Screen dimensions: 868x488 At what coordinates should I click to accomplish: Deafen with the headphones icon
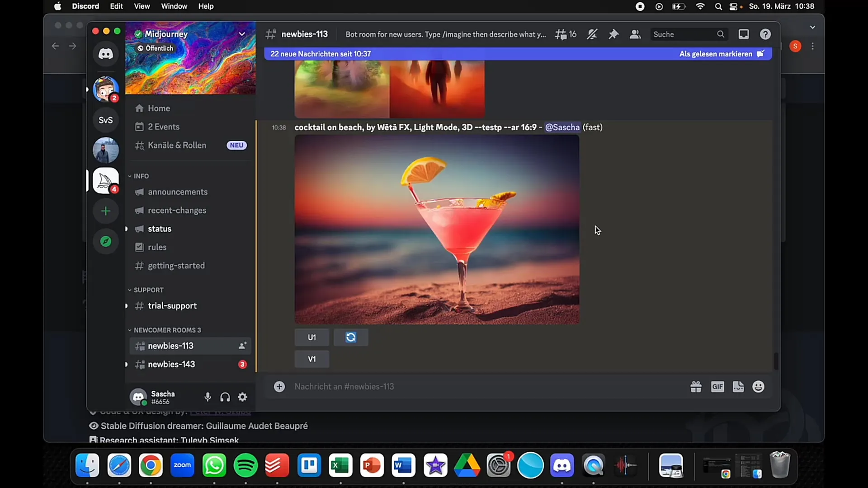[225, 397]
